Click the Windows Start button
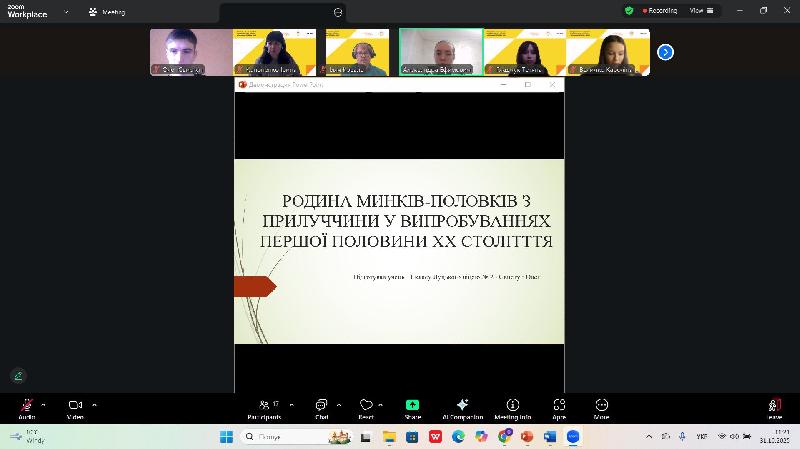Viewport: 800px width, 449px height. tap(226, 437)
